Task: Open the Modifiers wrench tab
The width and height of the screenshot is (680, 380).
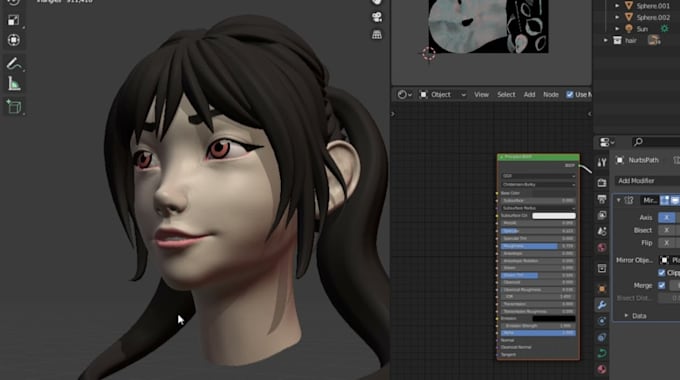Action: 602,305
